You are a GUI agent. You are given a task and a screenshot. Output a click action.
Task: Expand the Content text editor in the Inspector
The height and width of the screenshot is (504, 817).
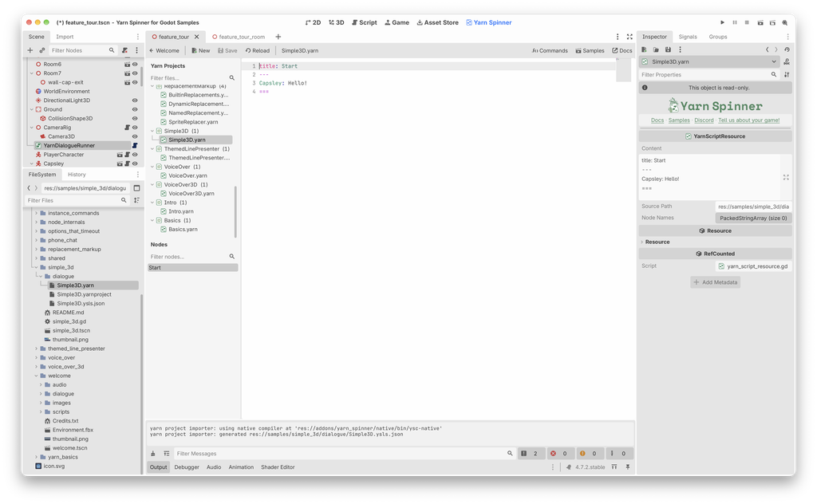[786, 178]
